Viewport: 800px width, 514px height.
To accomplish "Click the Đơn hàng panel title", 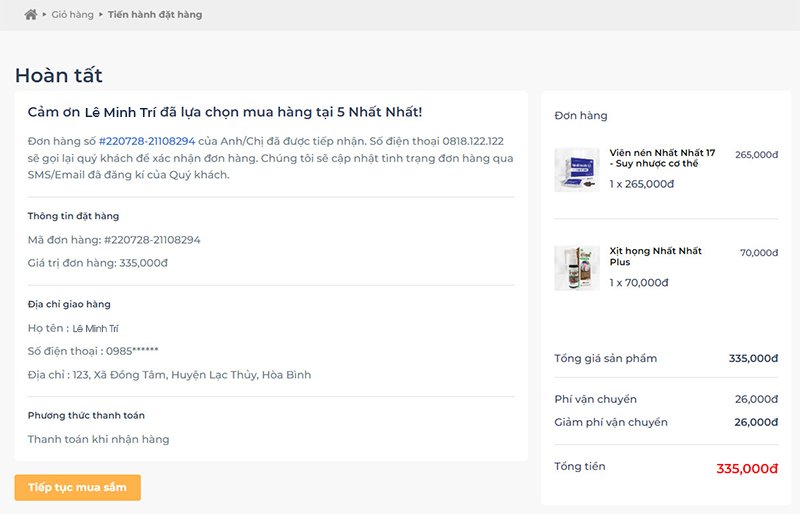I will (581, 116).
